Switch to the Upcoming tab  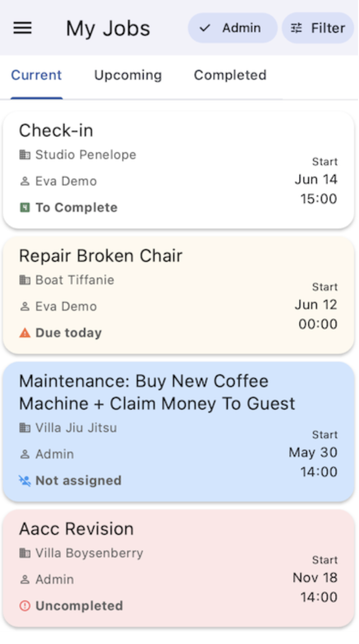click(x=128, y=75)
